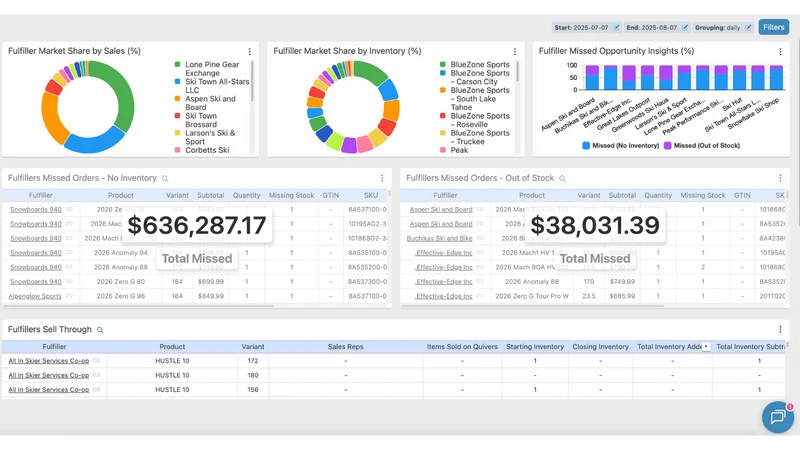This screenshot has height=450, width=800.
Task: Toggle Missed (Out of Stock) legend series
Action: (x=702, y=145)
